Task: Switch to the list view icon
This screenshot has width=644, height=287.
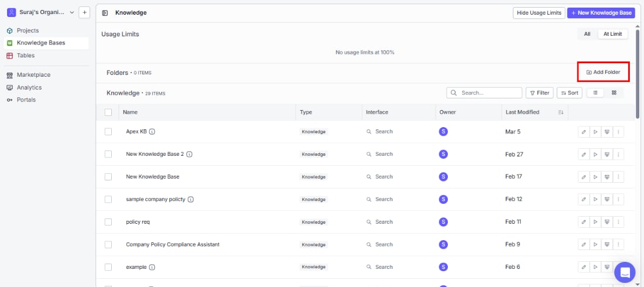Action: click(x=595, y=93)
